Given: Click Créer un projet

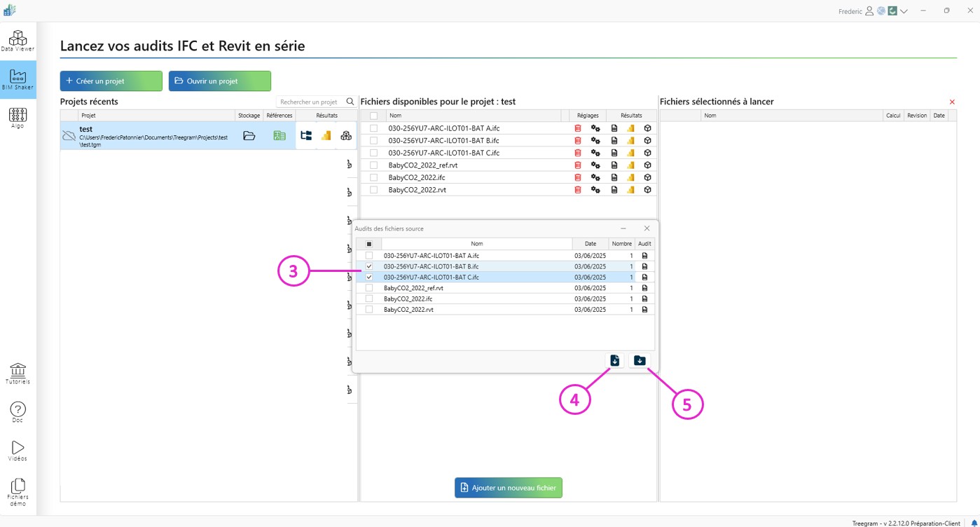Looking at the screenshot, I should pyautogui.click(x=110, y=81).
